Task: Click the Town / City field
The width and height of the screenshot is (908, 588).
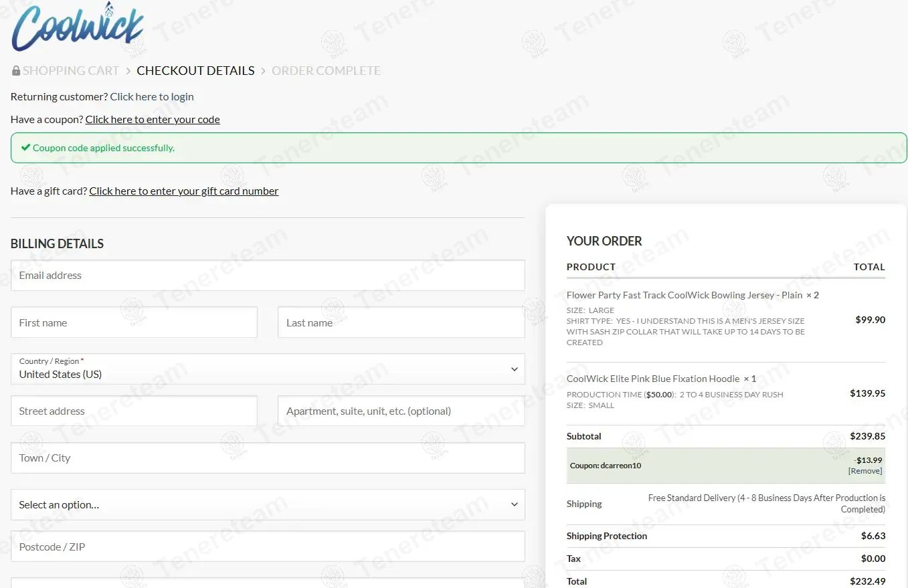Action: [x=268, y=458]
